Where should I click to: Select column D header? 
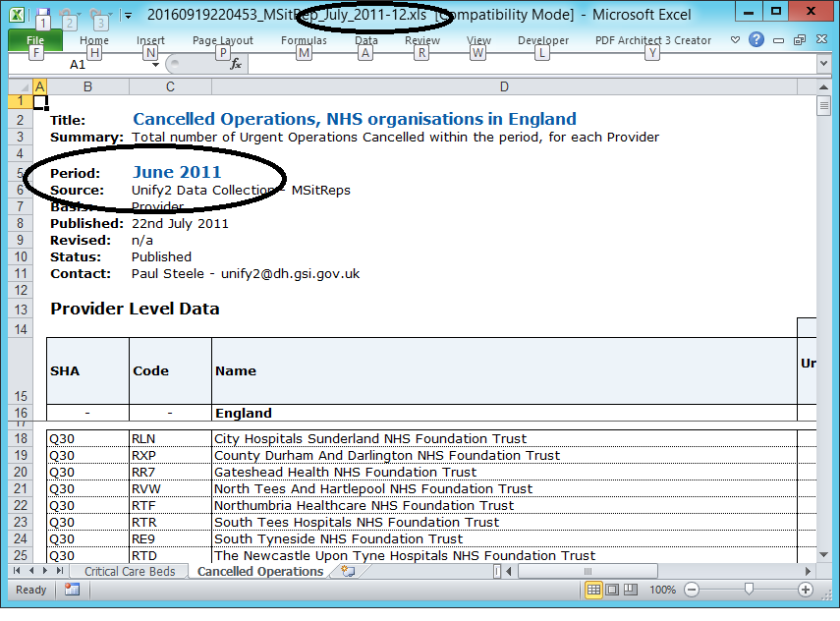coord(504,86)
